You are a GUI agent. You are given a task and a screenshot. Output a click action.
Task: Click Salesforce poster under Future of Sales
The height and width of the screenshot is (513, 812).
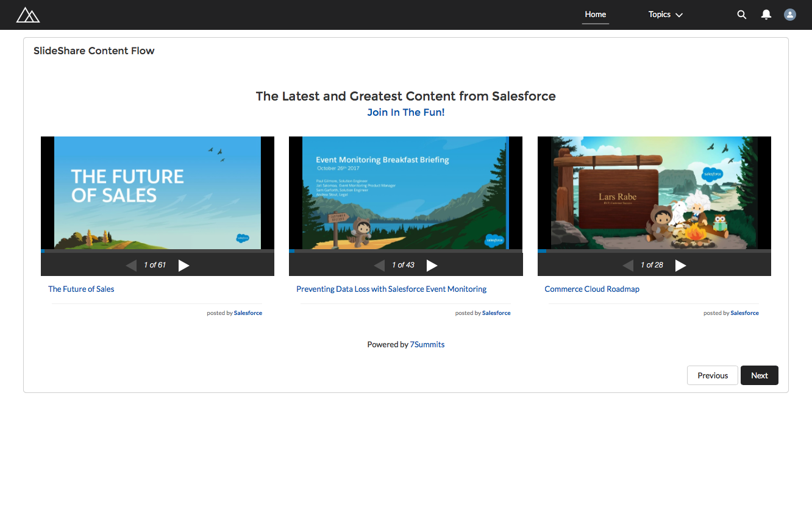click(x=248, y=313)
